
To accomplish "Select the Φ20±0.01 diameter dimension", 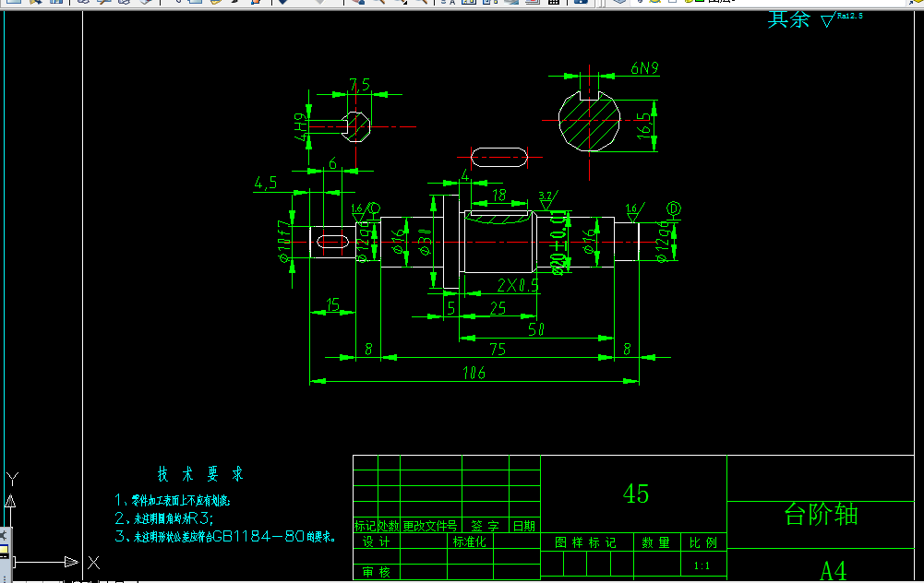I will (x=558, y=243).
